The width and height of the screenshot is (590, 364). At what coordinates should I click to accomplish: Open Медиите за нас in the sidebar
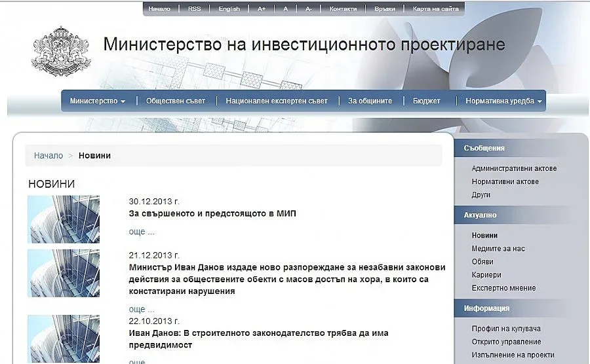(498, 249)
